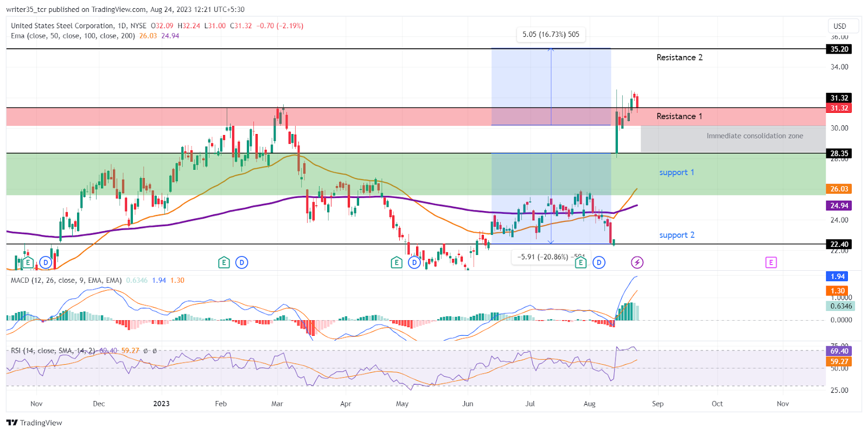Click the orange 1.30 signal value label
Viewport: 868px width, 433px height.
pyautogui.click(x=838, y=291)
